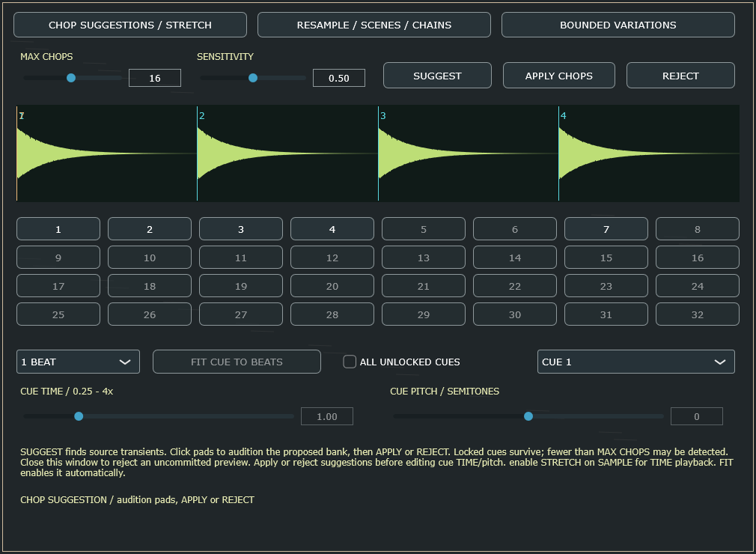Screen dimensions: 756x554
Task: Click pad 20
Action: (332, 286)
